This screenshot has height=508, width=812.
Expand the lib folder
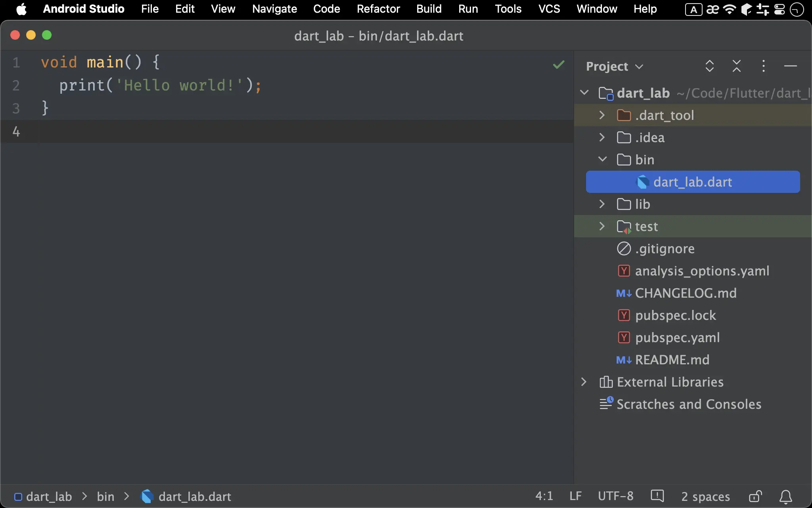tap(602, 204)
